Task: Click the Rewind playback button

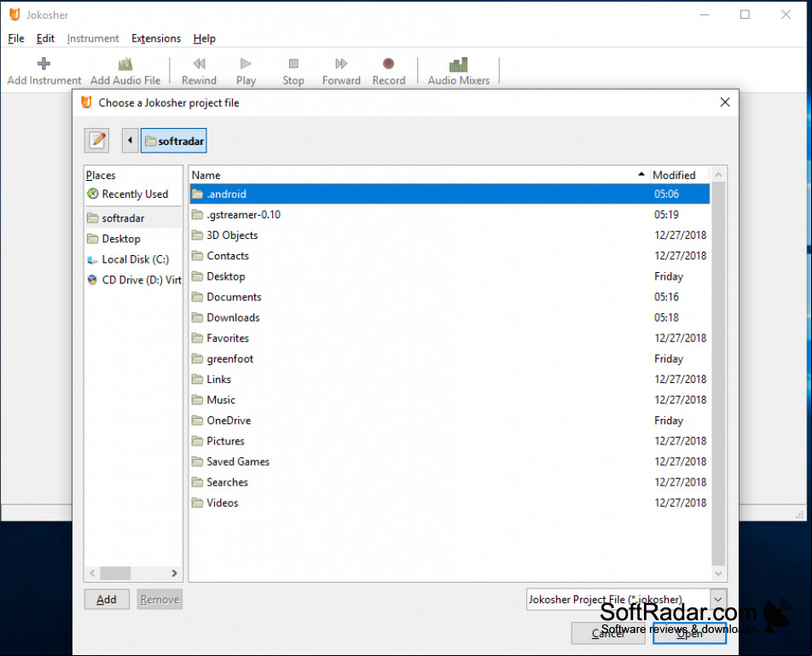Action: pyautogui.click(x=199, y=71)
